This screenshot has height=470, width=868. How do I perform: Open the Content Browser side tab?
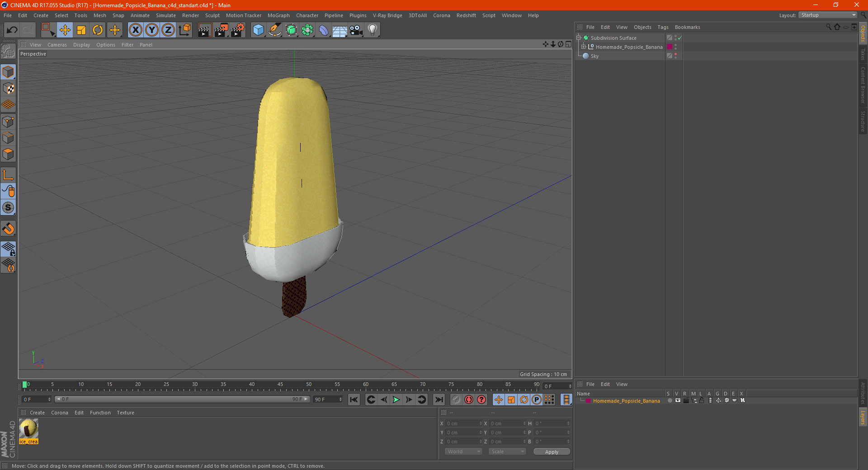(863, 85)
